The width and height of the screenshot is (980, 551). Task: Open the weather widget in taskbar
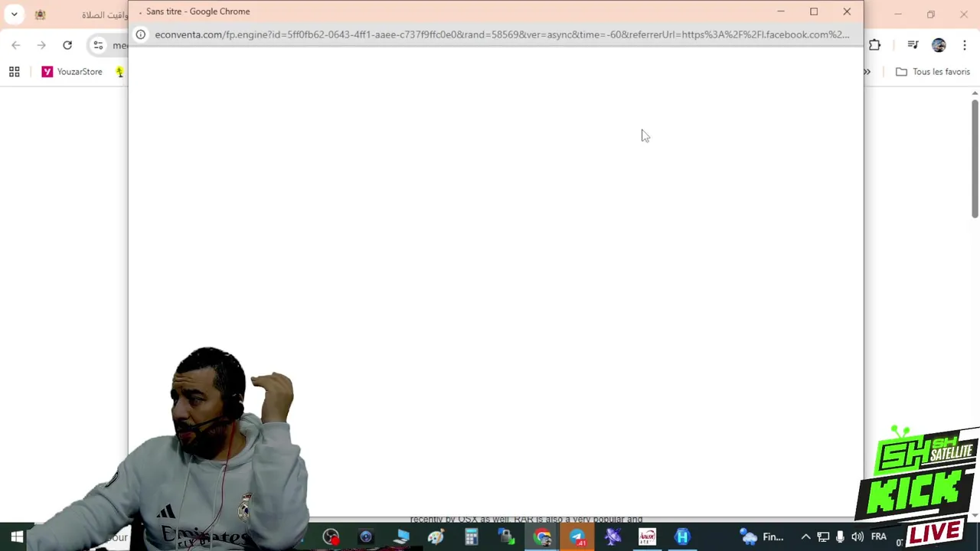click(763, 537)
